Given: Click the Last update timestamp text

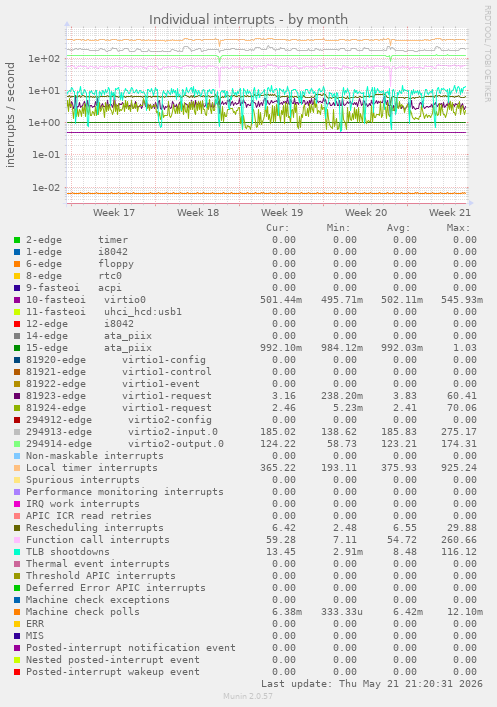Looking at the screenshot, I should click(x=372, y=684).
